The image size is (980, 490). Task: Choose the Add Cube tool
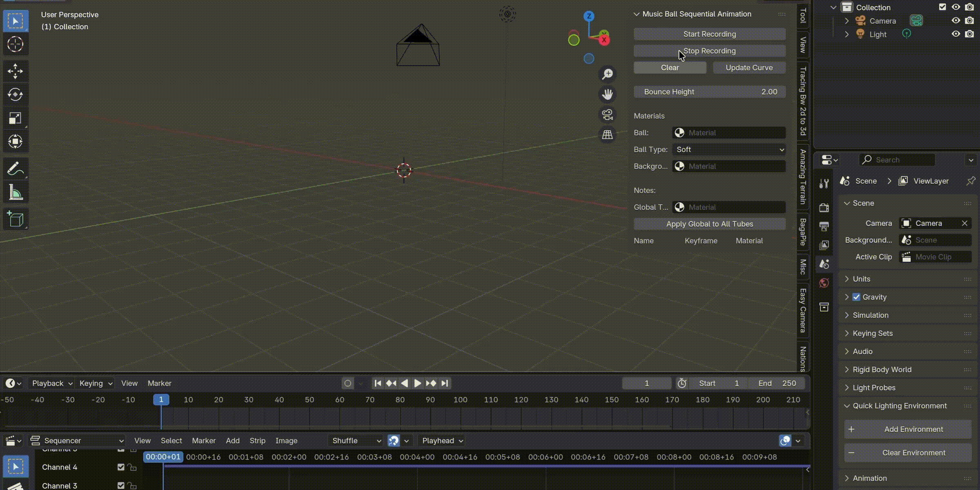(x=15, y=219)
